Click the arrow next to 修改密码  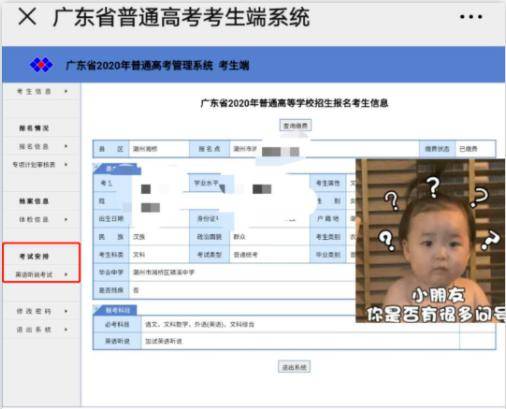tap(66, 311)
